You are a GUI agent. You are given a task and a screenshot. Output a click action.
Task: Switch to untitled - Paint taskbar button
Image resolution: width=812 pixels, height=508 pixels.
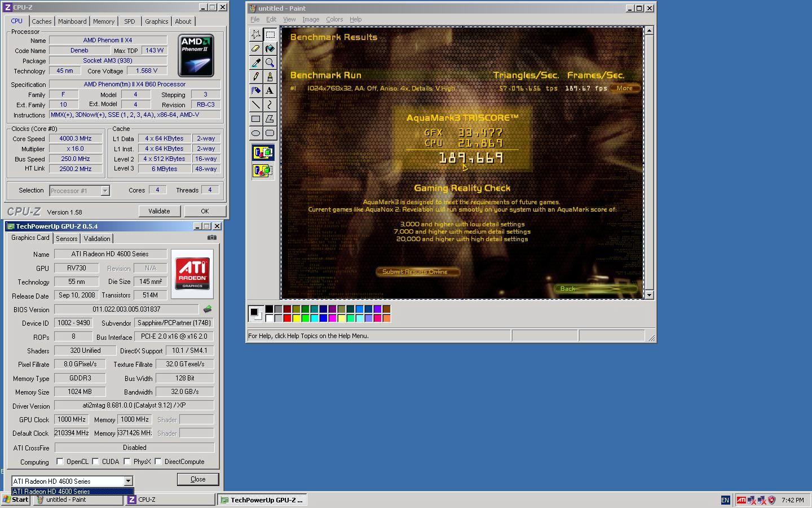pos(78,500)
